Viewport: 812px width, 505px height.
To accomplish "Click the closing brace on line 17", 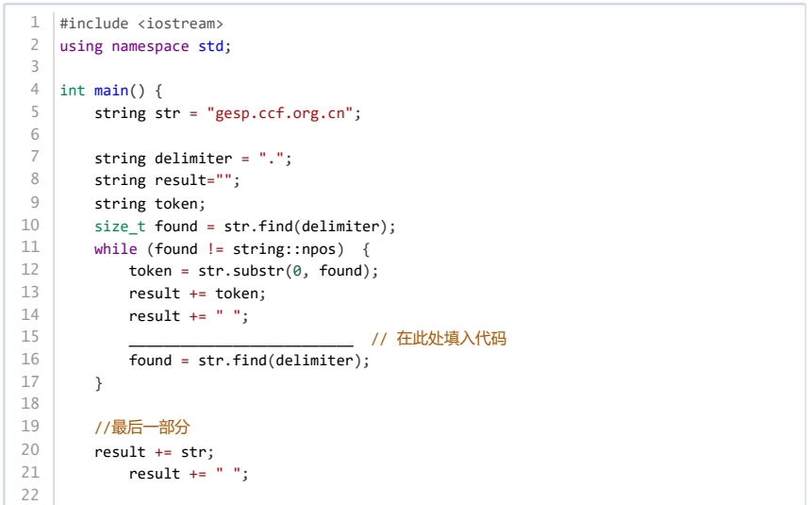I will point(98,383).
